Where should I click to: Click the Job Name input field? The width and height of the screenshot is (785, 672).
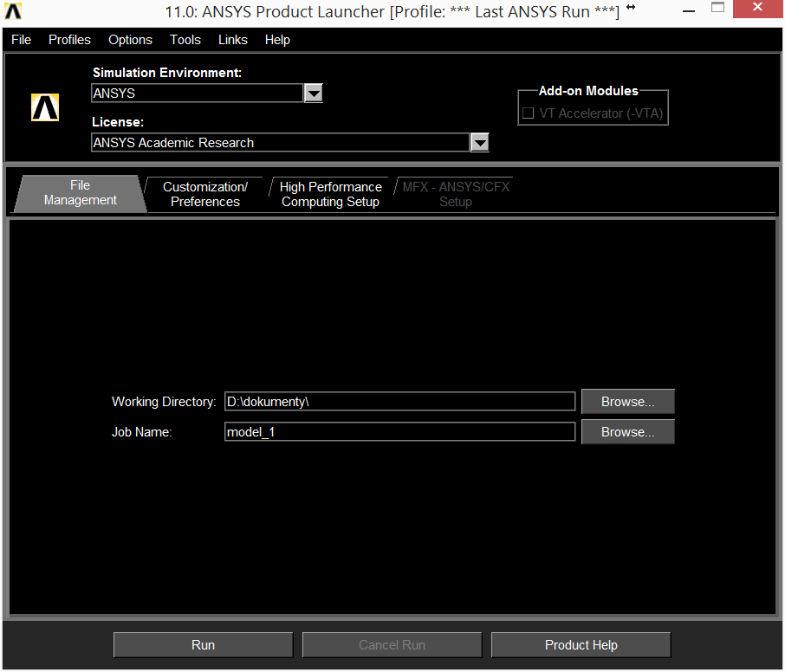(x=400, y=432)
